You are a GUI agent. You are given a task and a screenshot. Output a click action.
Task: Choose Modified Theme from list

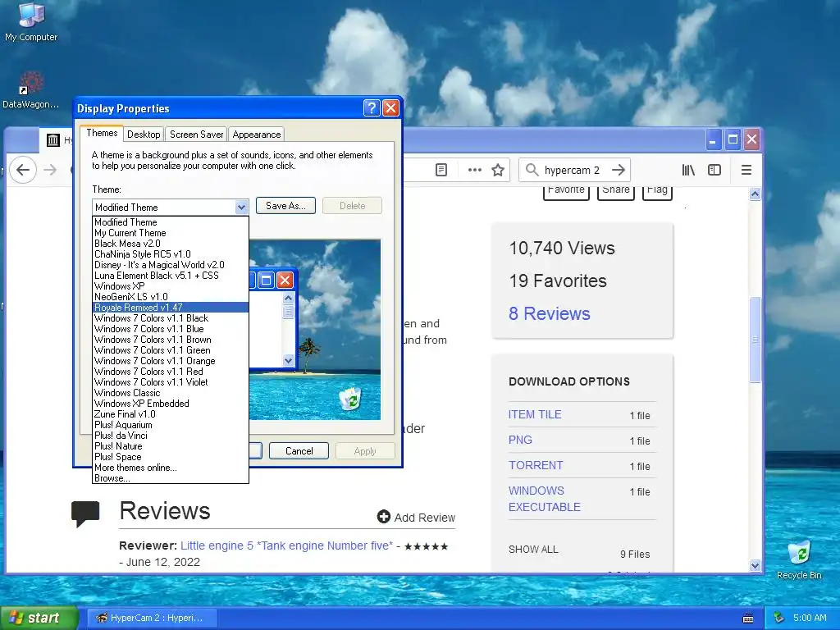click(171, 222)
